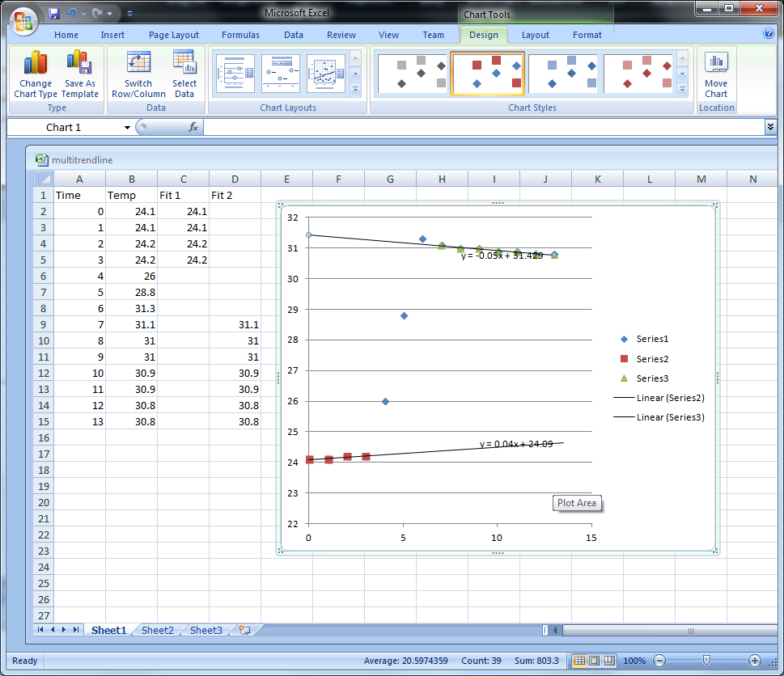Expand the Name Box dropdown
This screenshot has height=676, width=784.
(127, 128)
